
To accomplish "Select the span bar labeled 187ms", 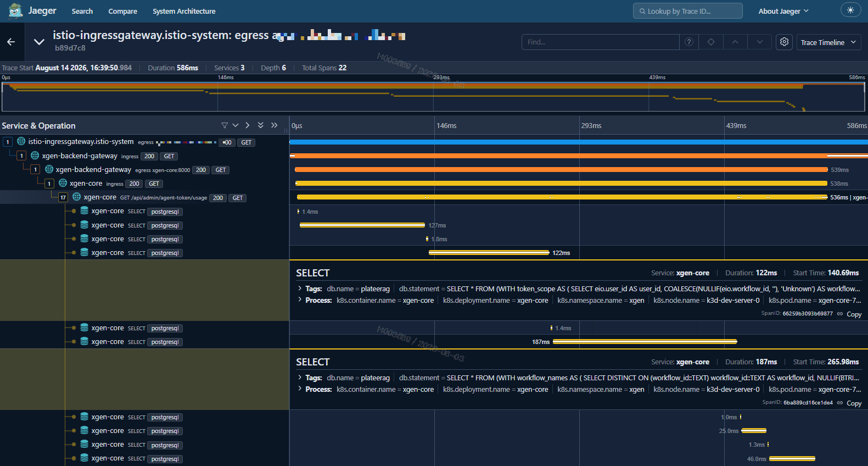I will point(645,342).
